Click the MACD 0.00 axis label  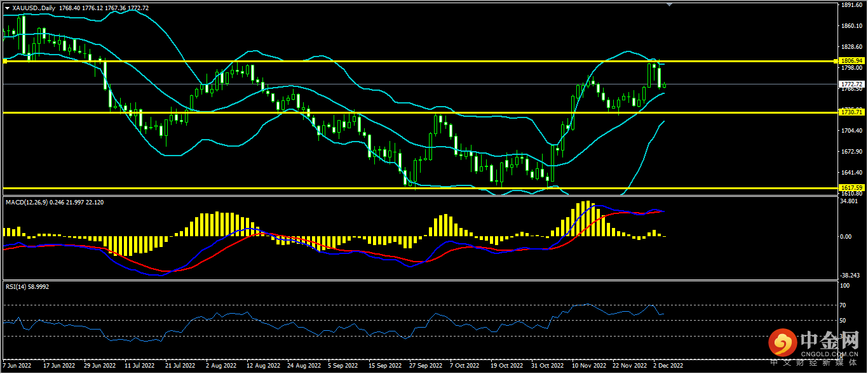846,237
